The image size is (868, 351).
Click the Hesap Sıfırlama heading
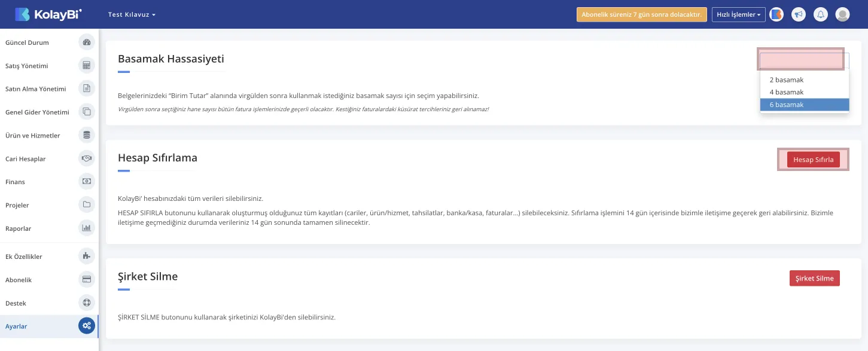point(157,158)
